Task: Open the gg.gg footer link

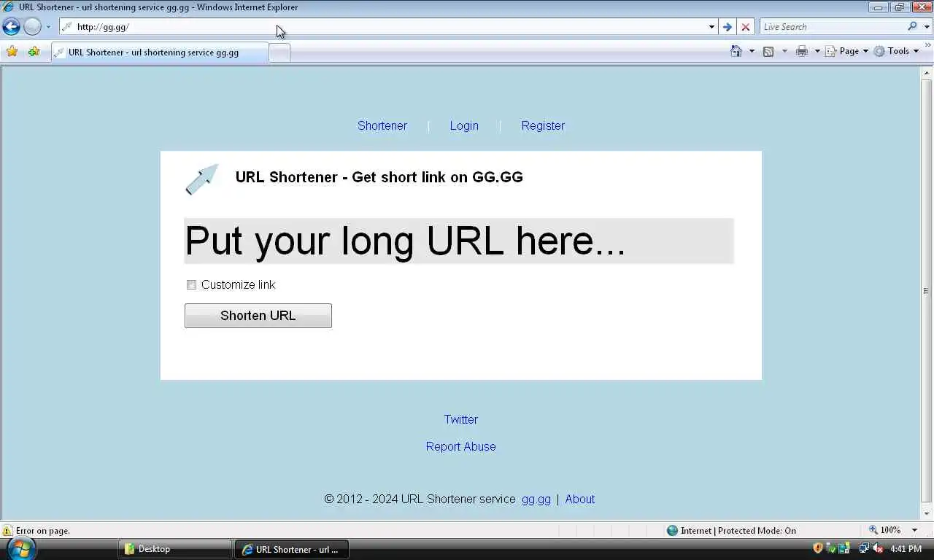Action: [536, 499]
